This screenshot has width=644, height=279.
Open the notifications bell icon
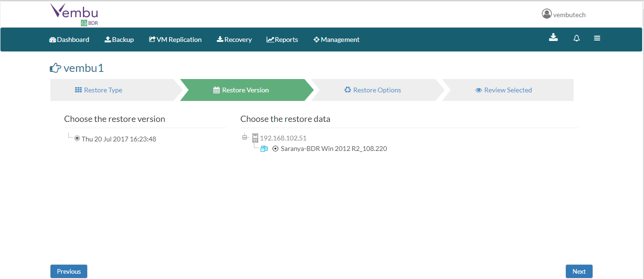[576, 38]
